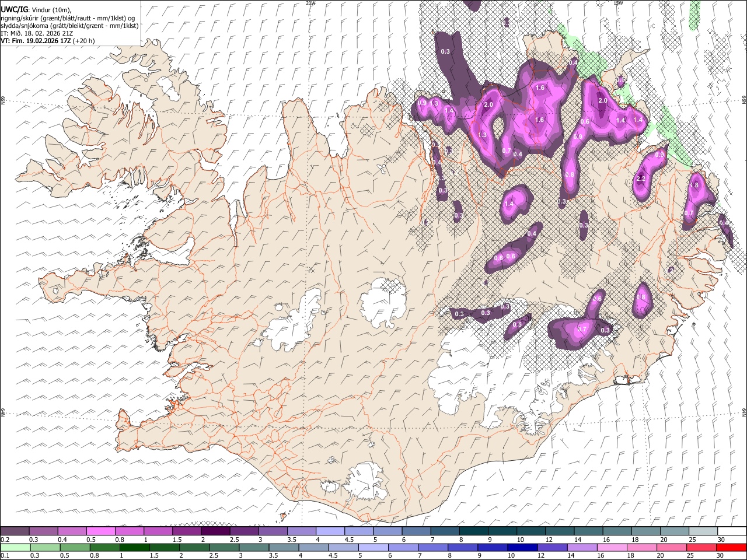This screenshot has width=747, height=560.
Task: Select the 2.2 precipitation value on the map
Action: 640,178
